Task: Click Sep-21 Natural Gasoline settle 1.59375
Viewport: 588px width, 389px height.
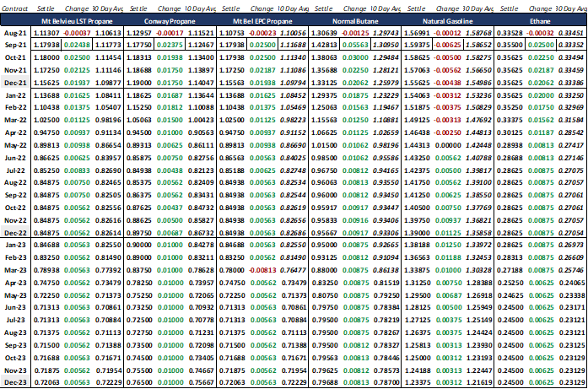Action: tap(418, 45)
